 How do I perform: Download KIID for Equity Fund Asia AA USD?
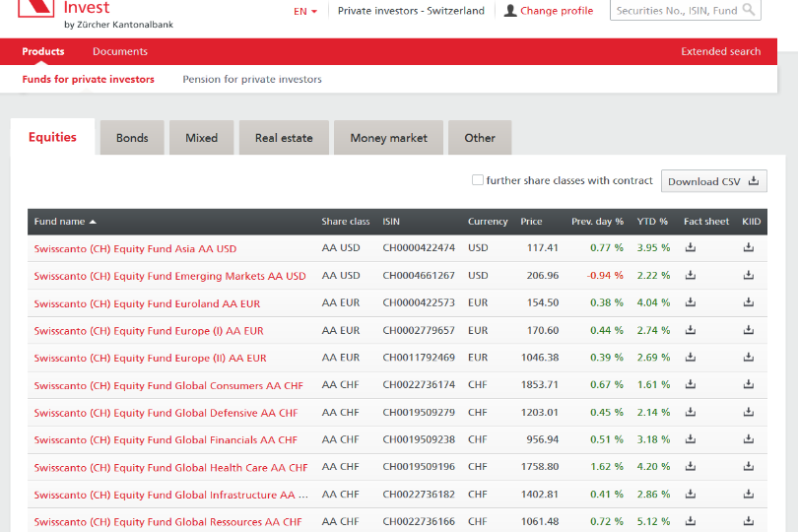pyautogui.click(x=748, y=247)
